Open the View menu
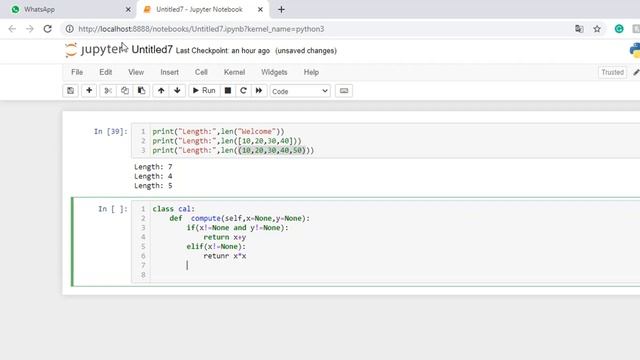This screenshot has width=640, height=360. tap(136, 72)
